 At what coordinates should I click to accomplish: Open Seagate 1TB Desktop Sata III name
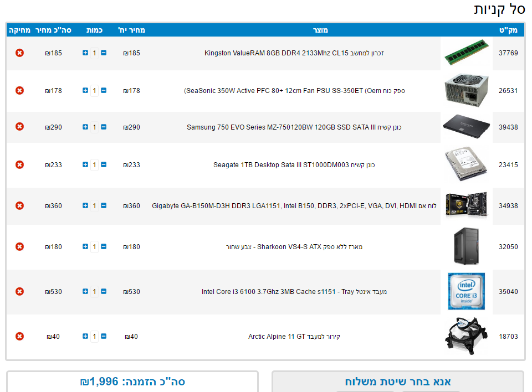294,165
